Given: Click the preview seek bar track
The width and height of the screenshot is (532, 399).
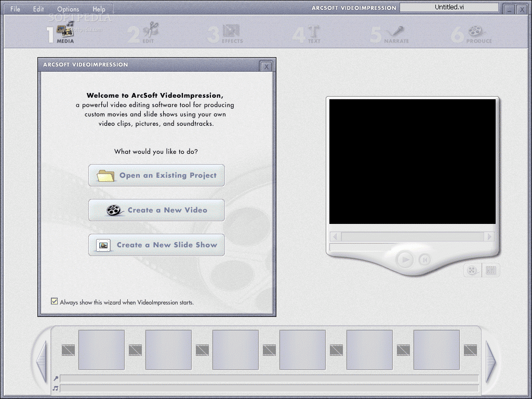Looking at the screenshot, I should 413,236.
